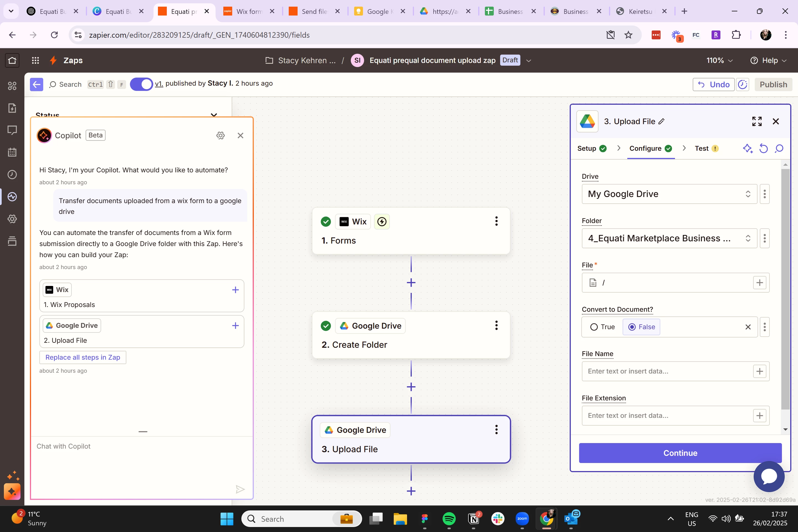Open Copilot sparkle icon in left sidebar
798x532 pixels.
[12, 491]
